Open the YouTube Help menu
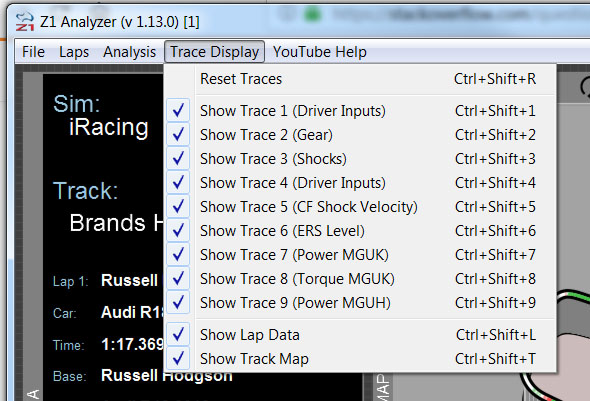590x401 pixels. (319, 52)
